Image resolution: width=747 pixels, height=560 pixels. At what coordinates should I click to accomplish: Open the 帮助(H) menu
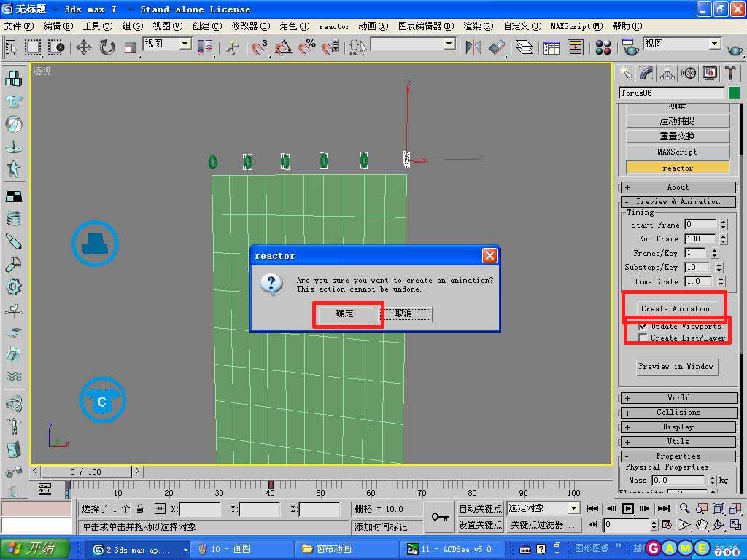(627, 26)
